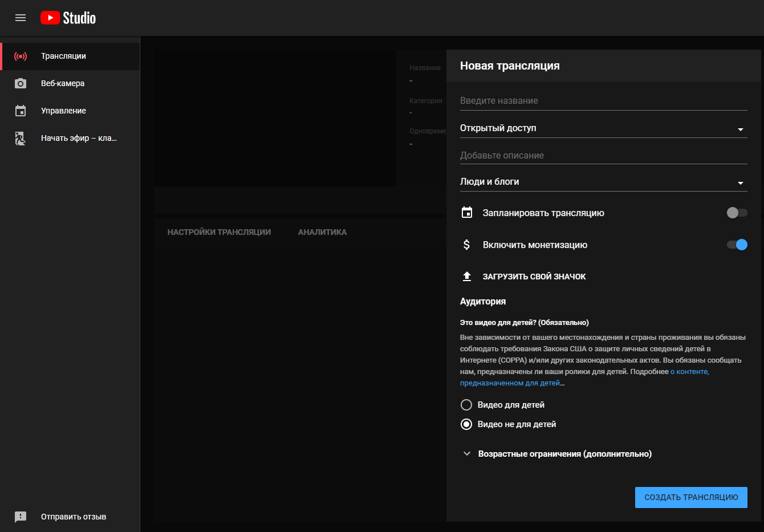
Task: Open Управление calendar icon in sidebar
Action: pos(21,111)
